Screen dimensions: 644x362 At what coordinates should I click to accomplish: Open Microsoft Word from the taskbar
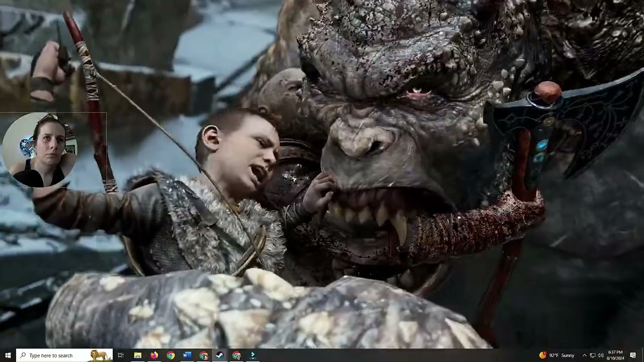187,355
